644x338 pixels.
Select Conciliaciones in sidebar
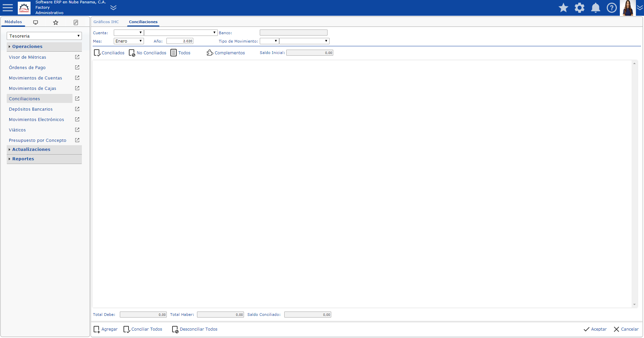tap(40, 99)
